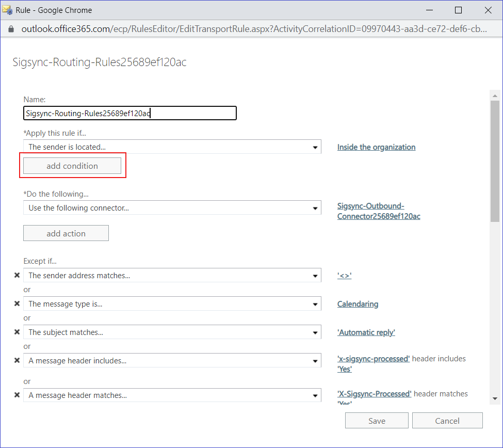
Task: Expand 'The message type is' dropdown
Action: click(172, 304)
